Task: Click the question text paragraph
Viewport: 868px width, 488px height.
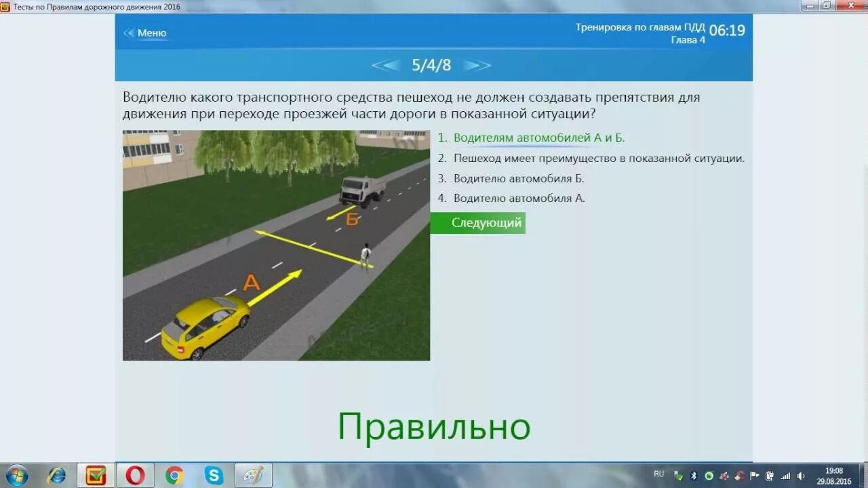Action: pyautogui.click(x=411, y=106)
